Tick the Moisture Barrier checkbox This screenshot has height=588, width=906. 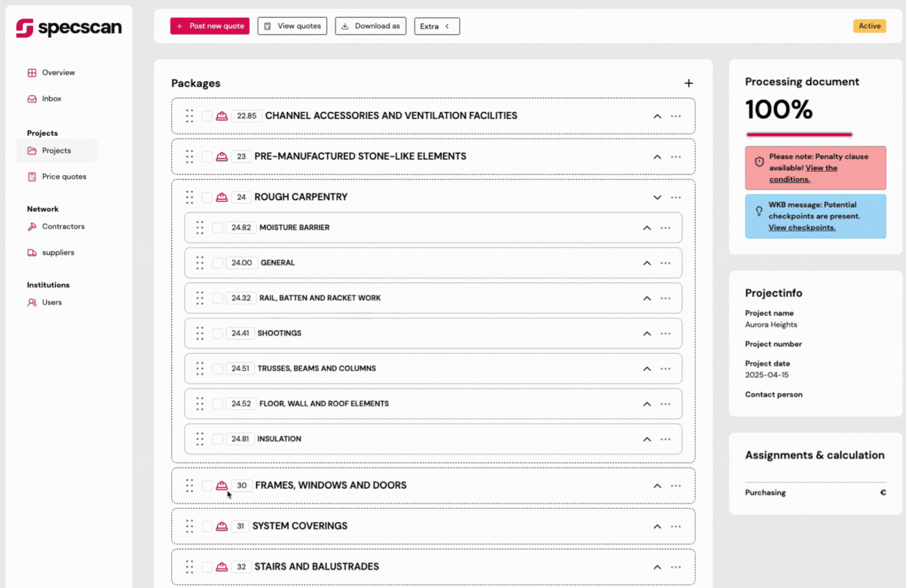coord(218,228)
